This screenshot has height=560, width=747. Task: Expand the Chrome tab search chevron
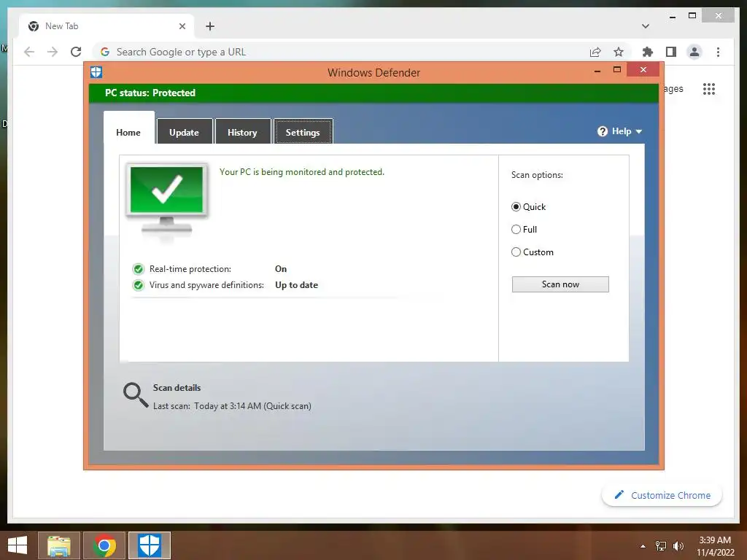[645, 26]
